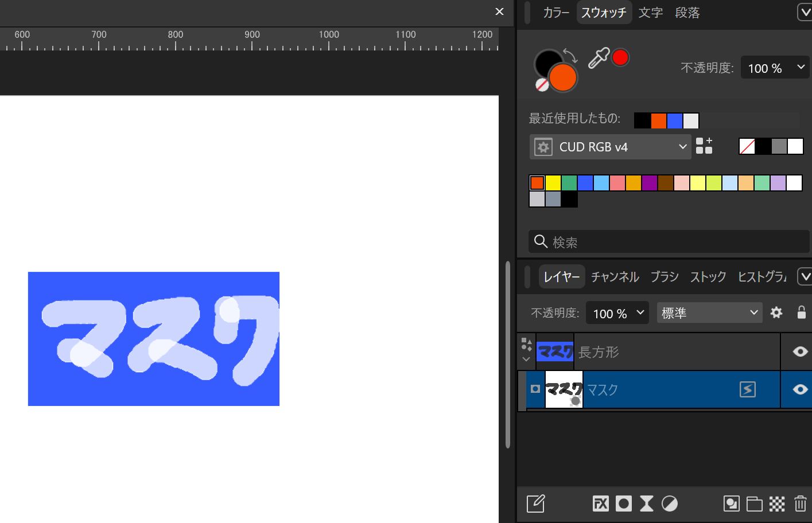Toggle visibility of the マスク layer
The width and height of the screenshot is (812, 523).
coord(801,389)
